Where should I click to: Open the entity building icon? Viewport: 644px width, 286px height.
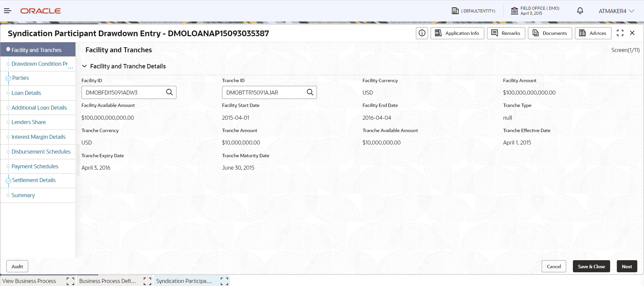click(455, 11)
